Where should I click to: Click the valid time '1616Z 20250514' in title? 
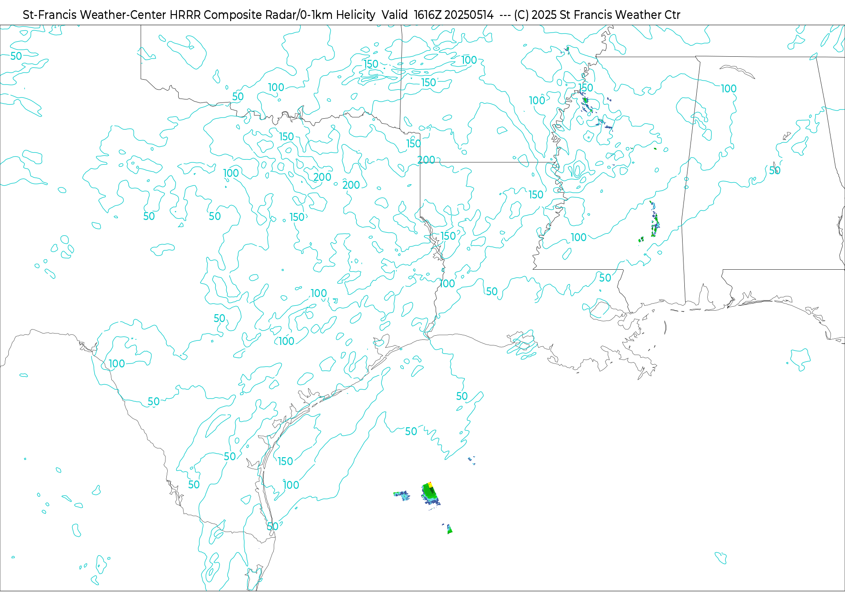coord(454,15)
